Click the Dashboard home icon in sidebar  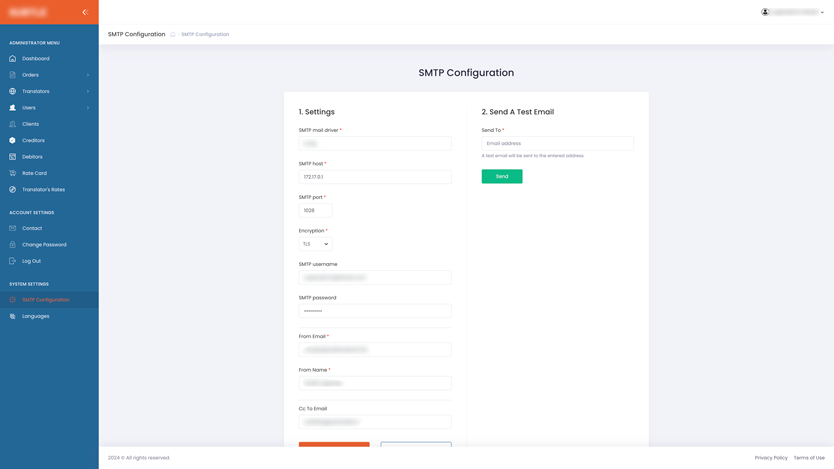pos(13,59)
